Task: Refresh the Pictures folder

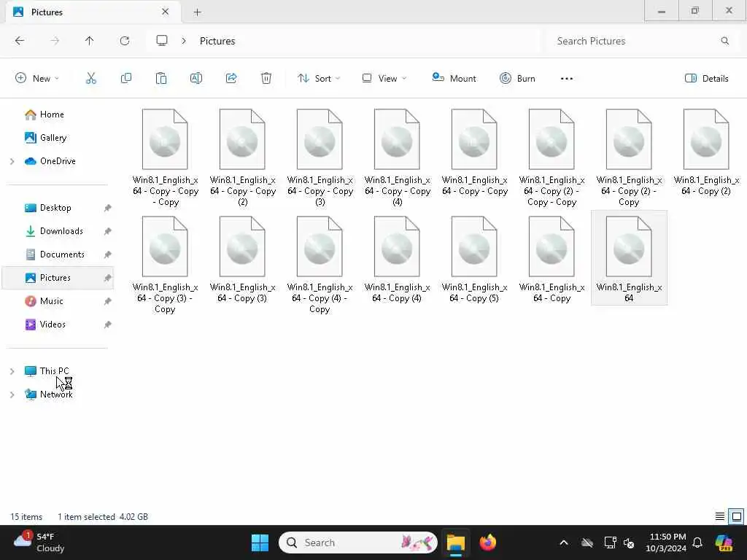Action: tap(125, 41)
